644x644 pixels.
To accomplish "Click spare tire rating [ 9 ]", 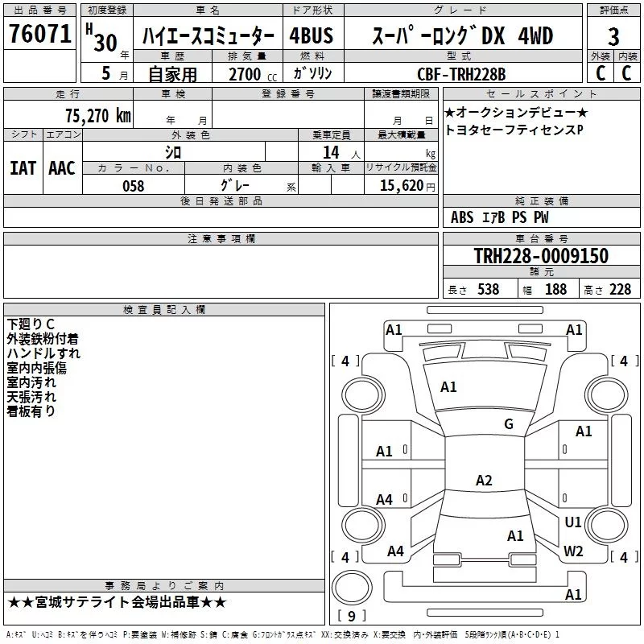I will pyautogui.click(x=352, y=616).
